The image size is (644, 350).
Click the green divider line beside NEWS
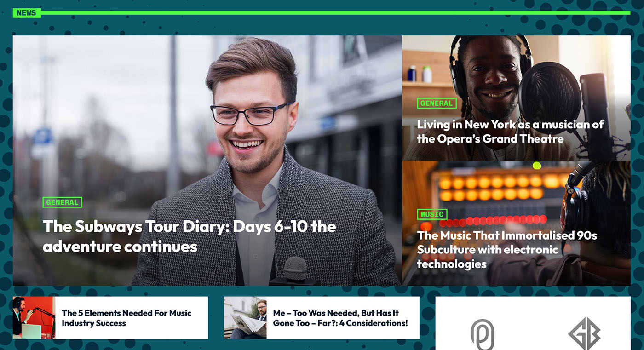point(336,13)
